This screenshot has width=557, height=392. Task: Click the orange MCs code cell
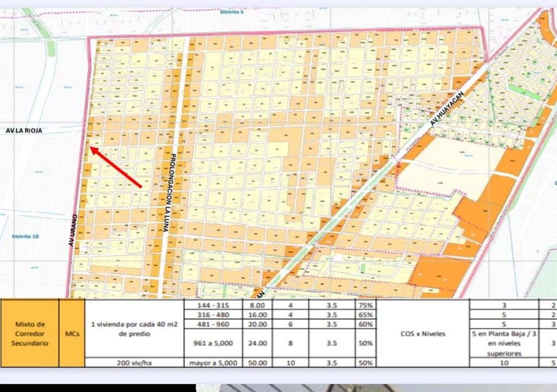(72, 333)
